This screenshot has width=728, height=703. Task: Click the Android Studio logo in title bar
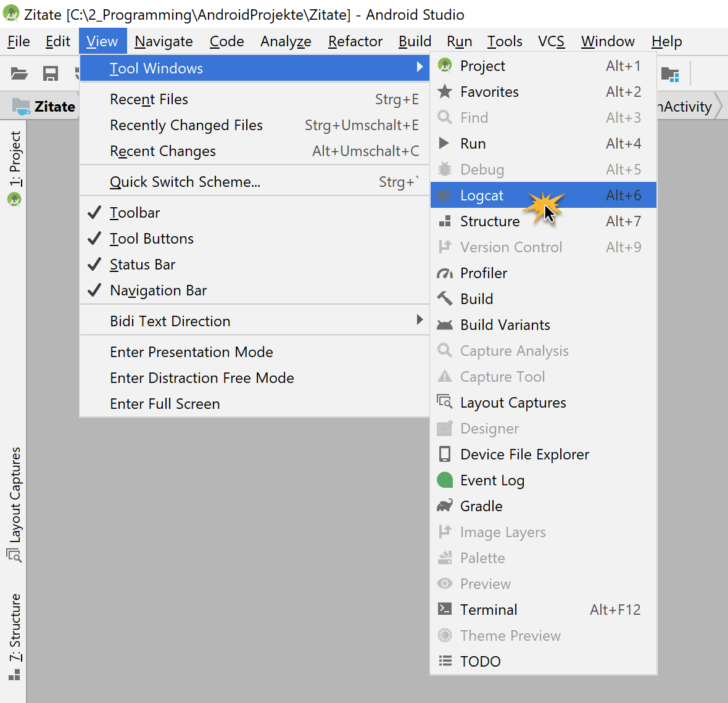coord(11,14)
